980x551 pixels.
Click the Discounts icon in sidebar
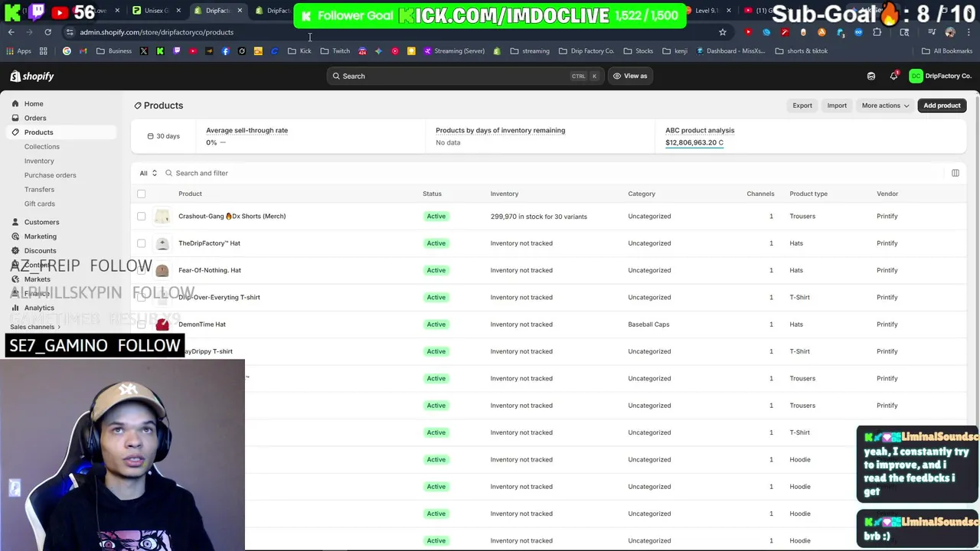point(15,250)
